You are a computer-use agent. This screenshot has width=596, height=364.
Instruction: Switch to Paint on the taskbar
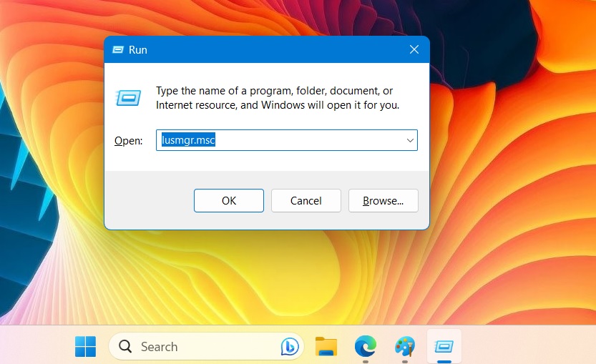pos(404,347)
